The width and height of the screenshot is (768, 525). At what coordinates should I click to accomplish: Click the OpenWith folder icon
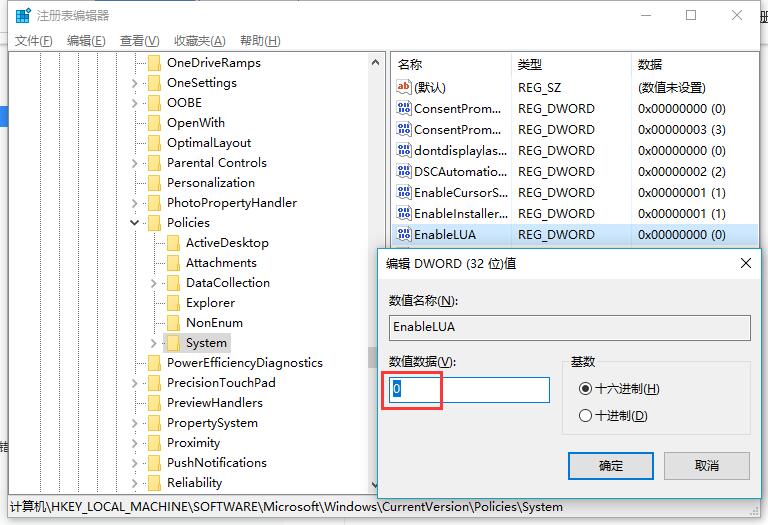(154, 123)
